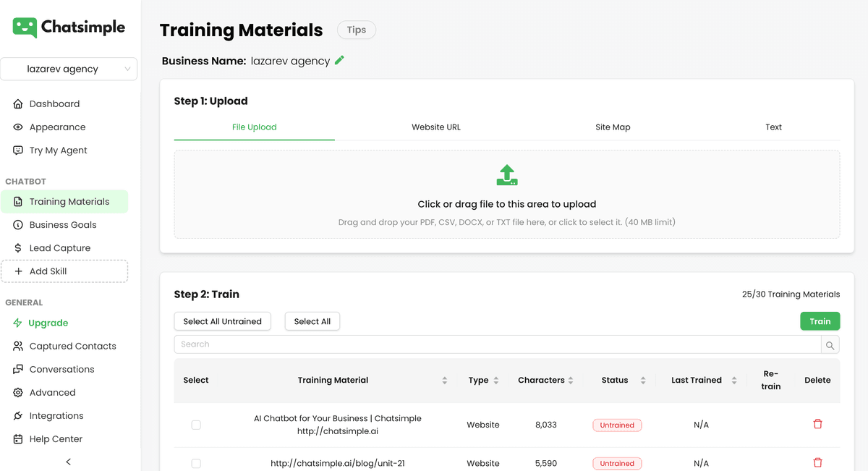Screen dimensions: 868x471
Task: Click the Chatsimple logo icon
Action: [x=24, y=26]
